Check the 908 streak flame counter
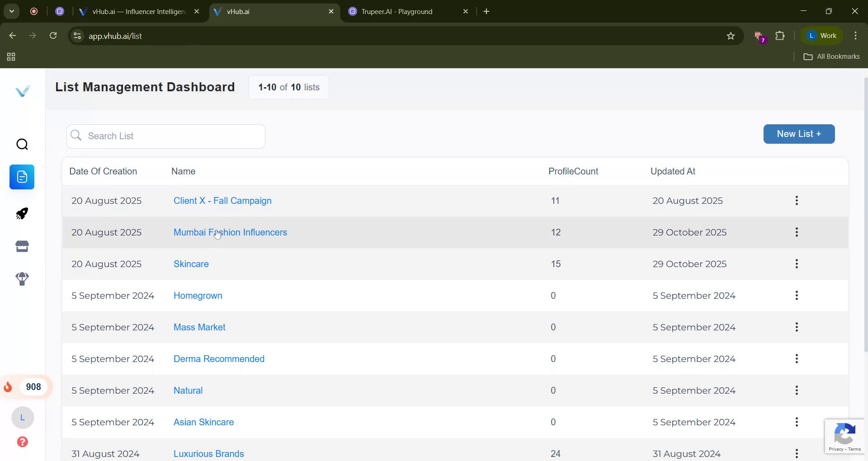Image resolution: width=868 pixels, height=461 pixels. point(26,387)
